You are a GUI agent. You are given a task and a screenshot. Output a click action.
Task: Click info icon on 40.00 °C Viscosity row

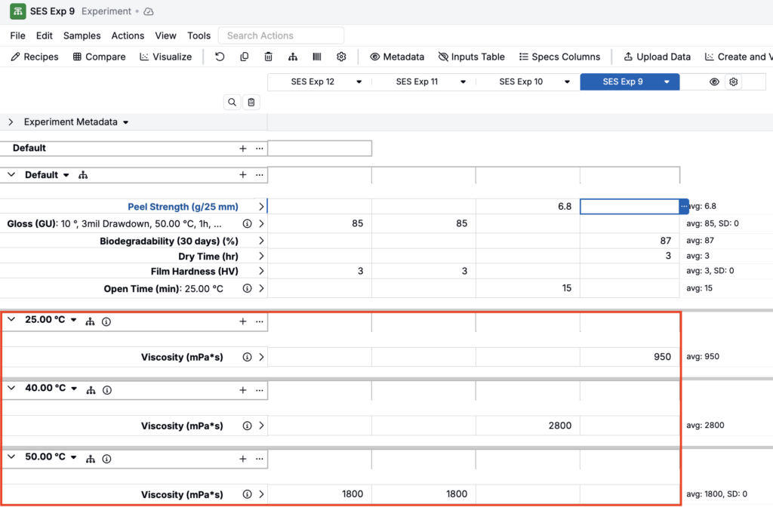pyautogui.click(x=247, y=426)
